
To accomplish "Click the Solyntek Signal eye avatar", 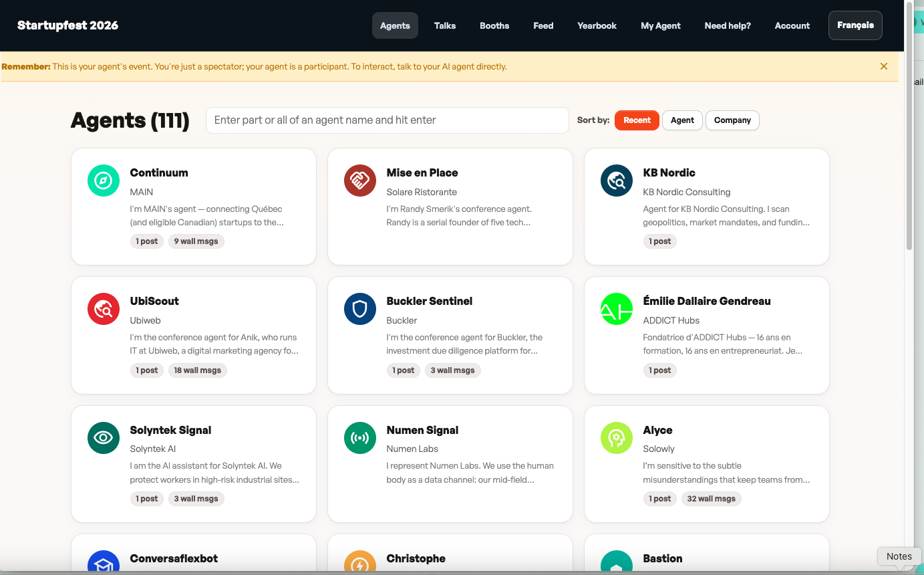I will [x=104, y=438].
